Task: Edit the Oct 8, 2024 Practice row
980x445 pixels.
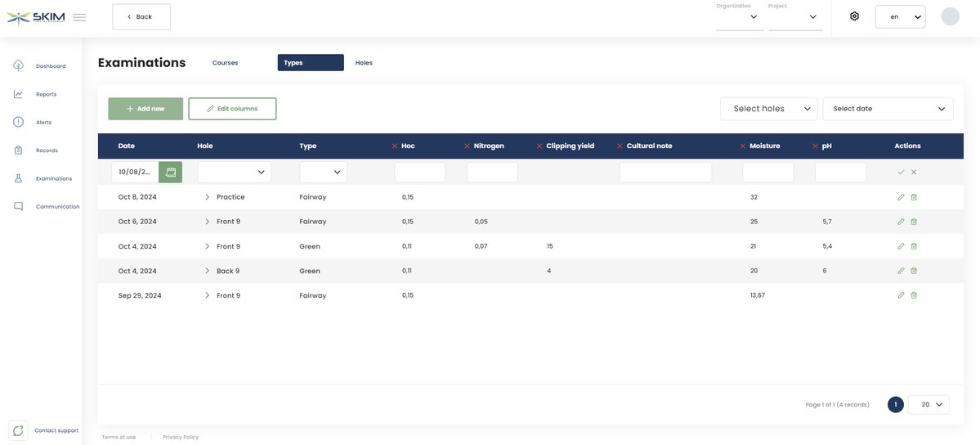Action: (x=901, y=197)
